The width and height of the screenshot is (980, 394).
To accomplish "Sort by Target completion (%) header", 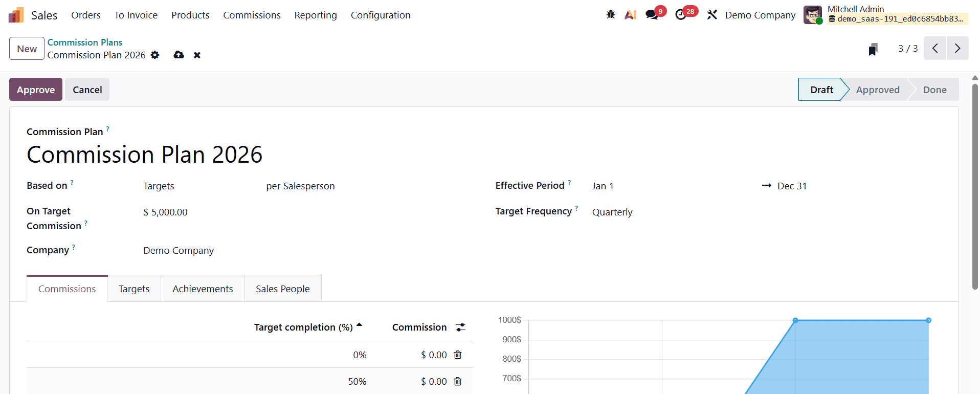I will click(x=303, y=327).
